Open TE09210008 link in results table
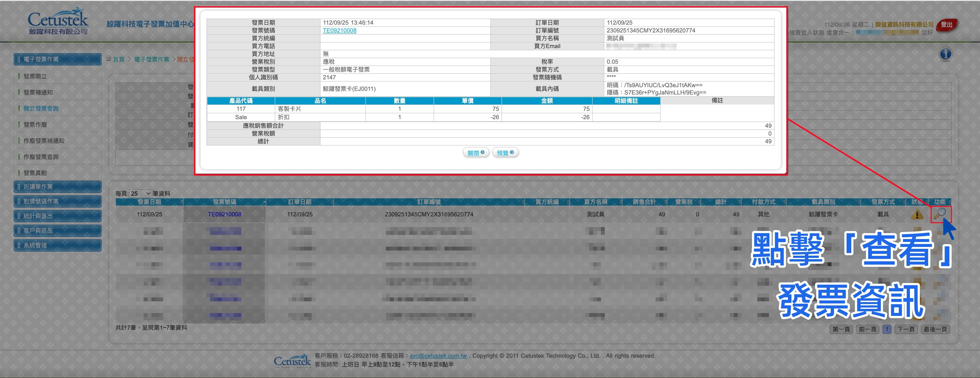Screen dimensions: 980x378 click(224, 214)
